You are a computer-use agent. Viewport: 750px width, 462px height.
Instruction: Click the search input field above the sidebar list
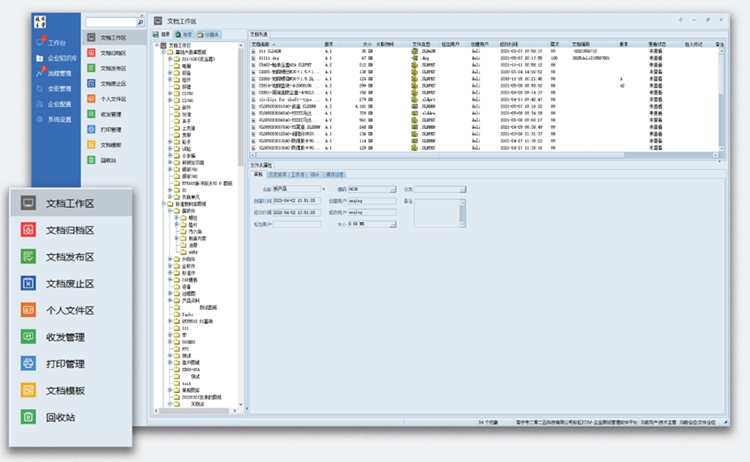pos(109,21)
